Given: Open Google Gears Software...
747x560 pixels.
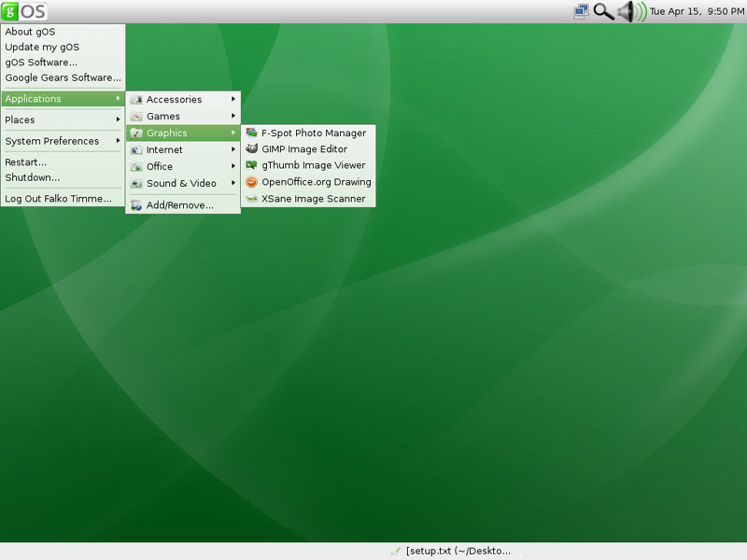Looking at the screenshot, I should tap(63, 77).
